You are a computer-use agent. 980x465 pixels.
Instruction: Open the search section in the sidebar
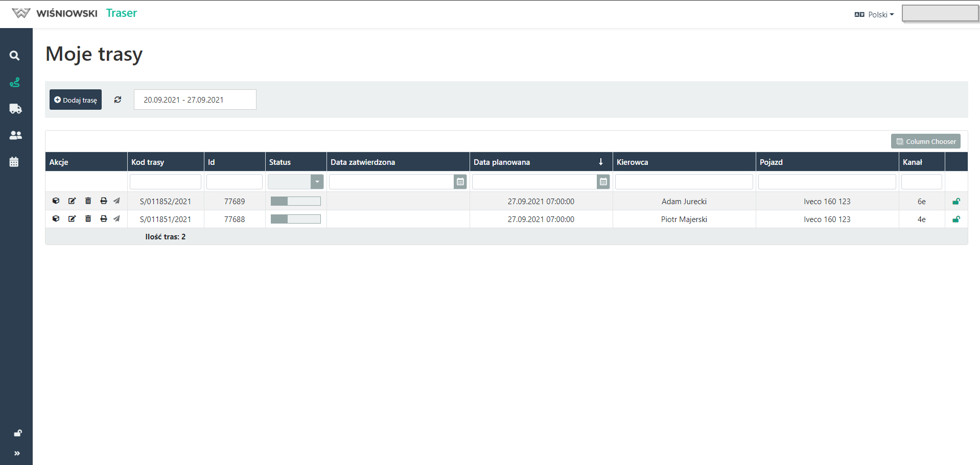[15, 56]
